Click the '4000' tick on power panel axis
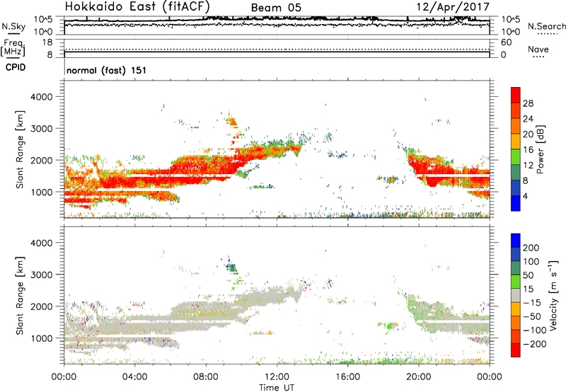 tap(41, 97)
